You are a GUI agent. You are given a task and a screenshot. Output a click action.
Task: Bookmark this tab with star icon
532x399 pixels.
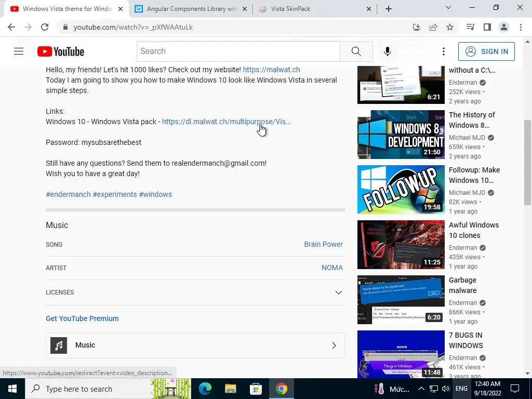coord(450,27)
